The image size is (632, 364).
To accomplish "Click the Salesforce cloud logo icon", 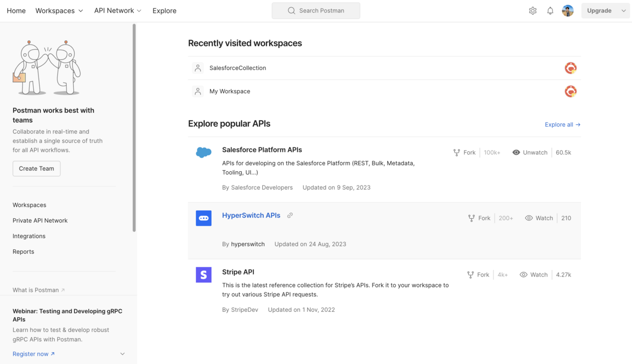I will tap(204, 153).
